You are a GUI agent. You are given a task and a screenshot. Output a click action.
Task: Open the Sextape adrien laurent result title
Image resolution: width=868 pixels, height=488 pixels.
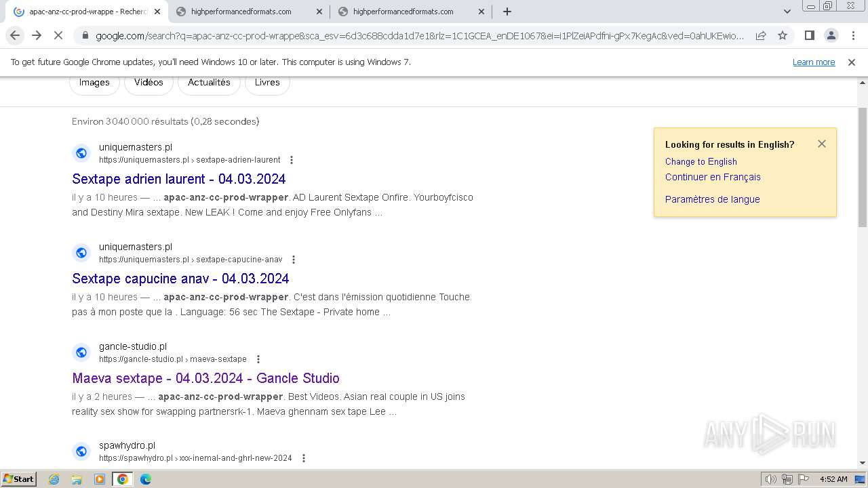click(179, 179)
